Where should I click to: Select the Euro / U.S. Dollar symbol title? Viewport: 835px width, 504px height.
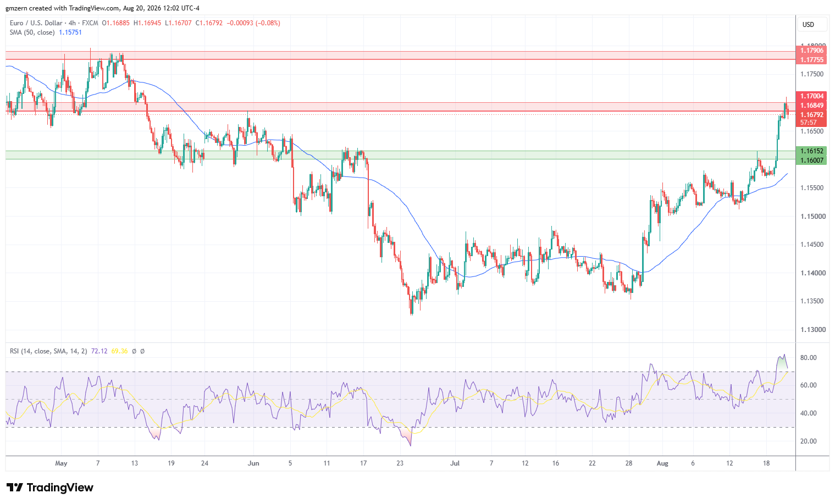pos(37,23)
